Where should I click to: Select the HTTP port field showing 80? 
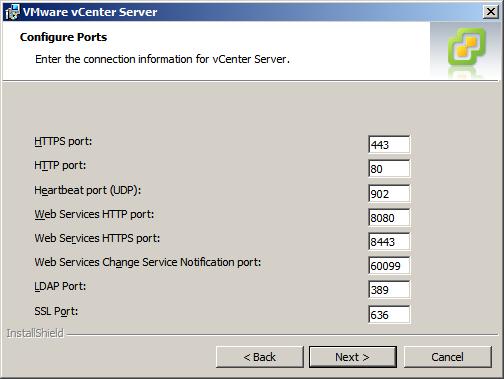click(389, 169)
